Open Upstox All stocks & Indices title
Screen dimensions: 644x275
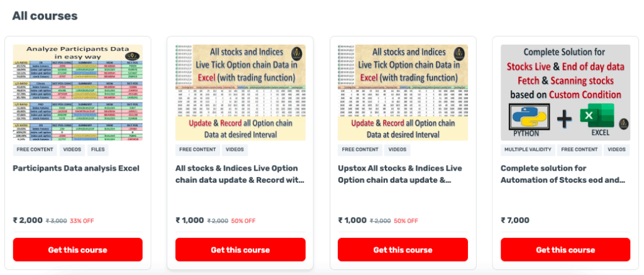(400, 174)
